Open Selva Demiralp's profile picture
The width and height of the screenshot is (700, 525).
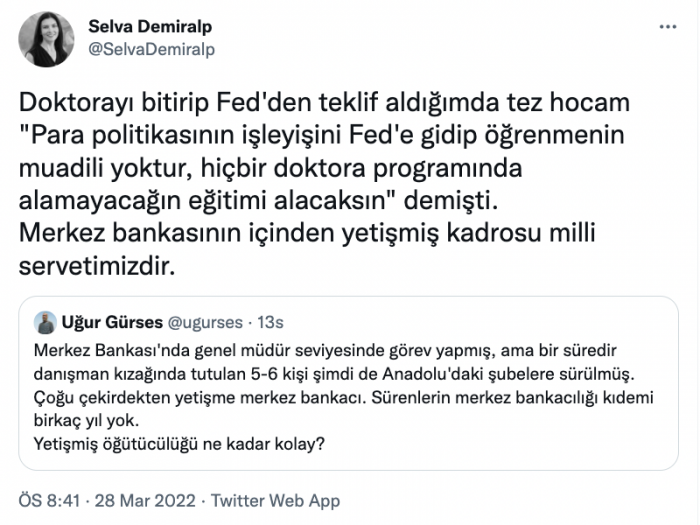point(46,39)
